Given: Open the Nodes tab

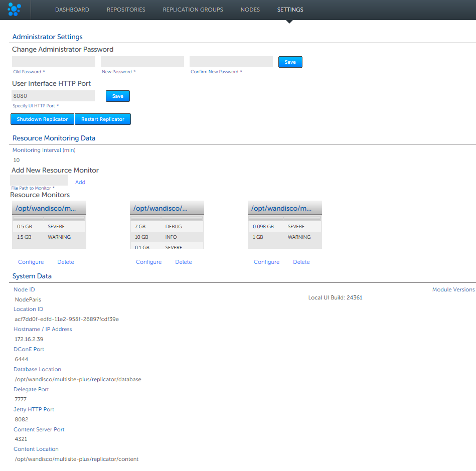Looking at the screenshot, I should tap(250, 10).
